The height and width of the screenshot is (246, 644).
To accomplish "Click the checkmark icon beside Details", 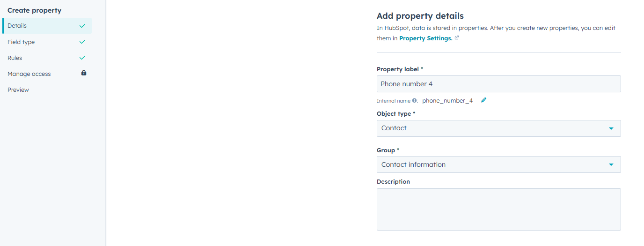I will pyautogui.click(x=82, y=26).
